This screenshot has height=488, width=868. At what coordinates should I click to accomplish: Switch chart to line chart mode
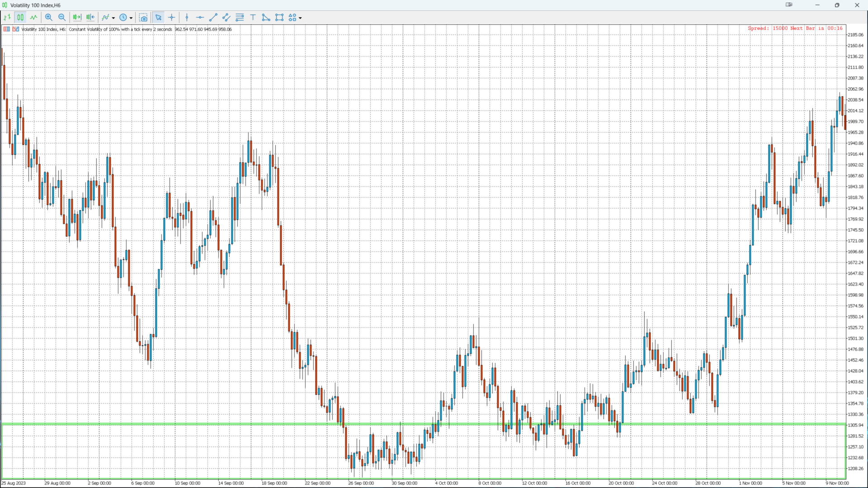33,18
